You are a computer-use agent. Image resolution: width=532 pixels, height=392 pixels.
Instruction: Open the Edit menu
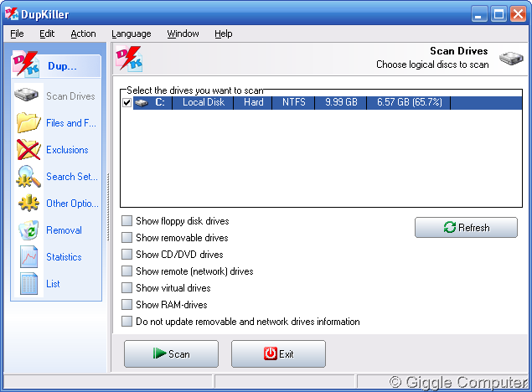(47, 34)
